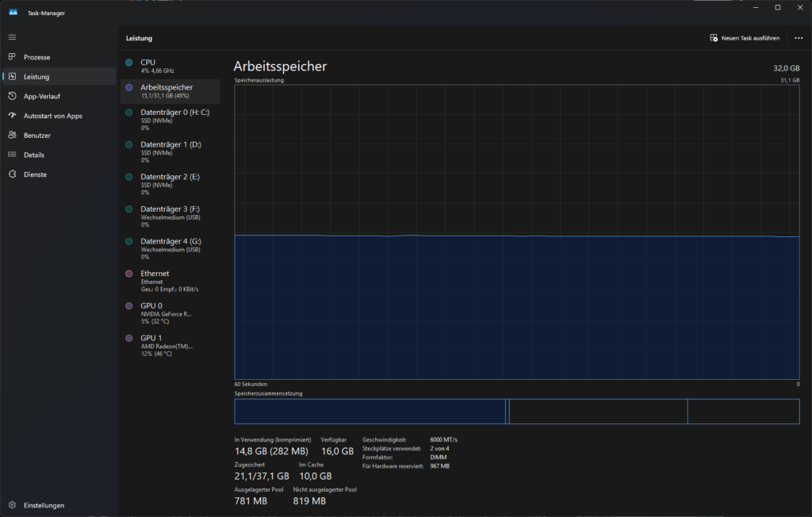Select Datenträger 3 (F:) USB entry
Screen dimensions: 812x517
[170, 216]
